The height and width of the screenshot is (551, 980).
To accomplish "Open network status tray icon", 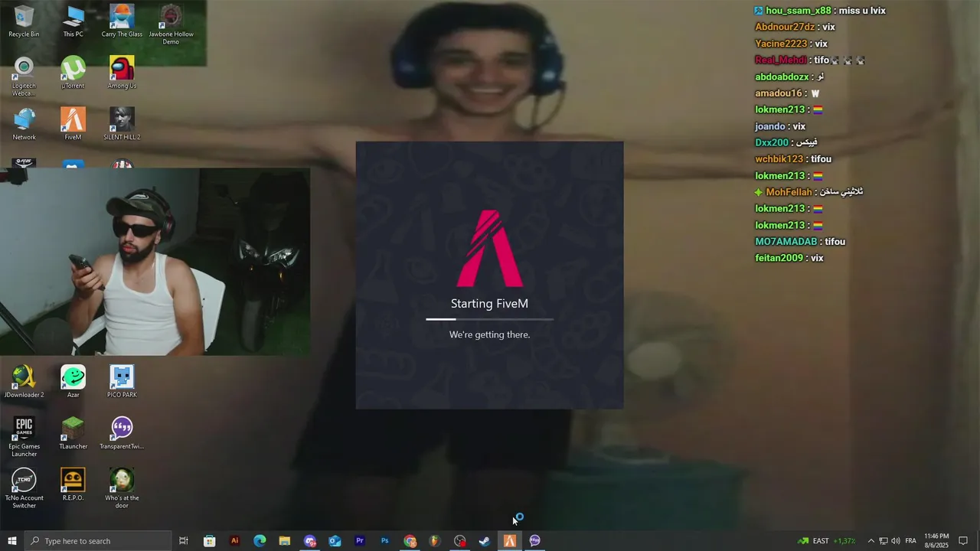I will pyautogui.click(x=883, y=541).
